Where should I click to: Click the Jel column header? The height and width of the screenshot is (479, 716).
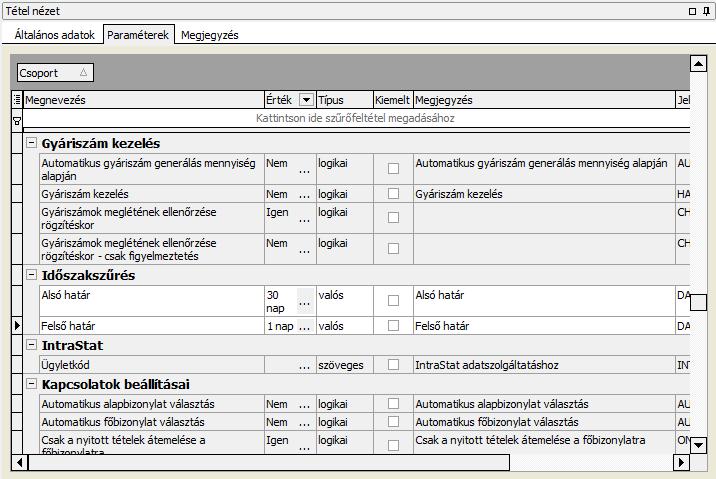[x=683, y=100]
